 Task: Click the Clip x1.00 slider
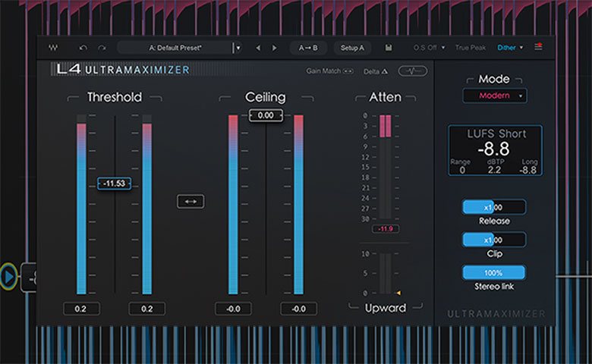coord(494,240)
